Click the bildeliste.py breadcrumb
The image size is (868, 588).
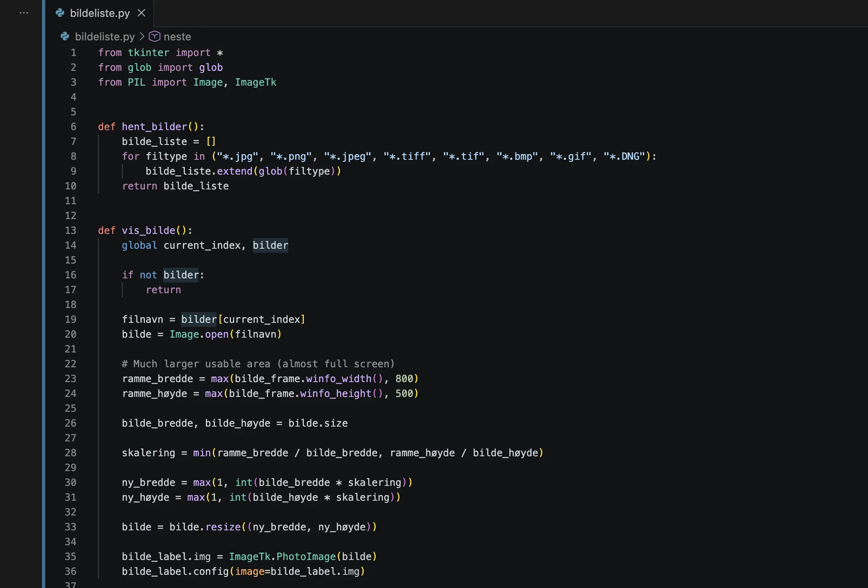tap(105, 37)
